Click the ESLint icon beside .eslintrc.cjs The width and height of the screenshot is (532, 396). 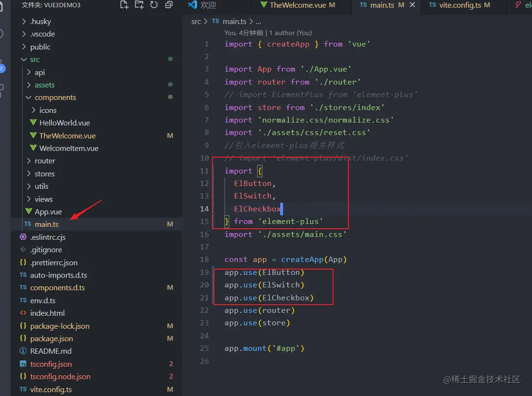point(23,237)
